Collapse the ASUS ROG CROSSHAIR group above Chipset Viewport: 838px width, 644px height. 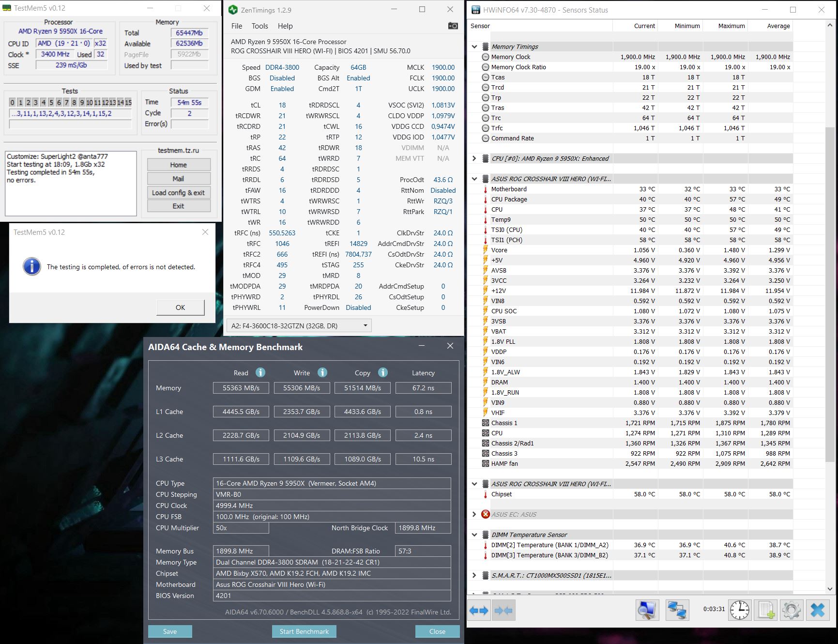click(x=474, y=484)
